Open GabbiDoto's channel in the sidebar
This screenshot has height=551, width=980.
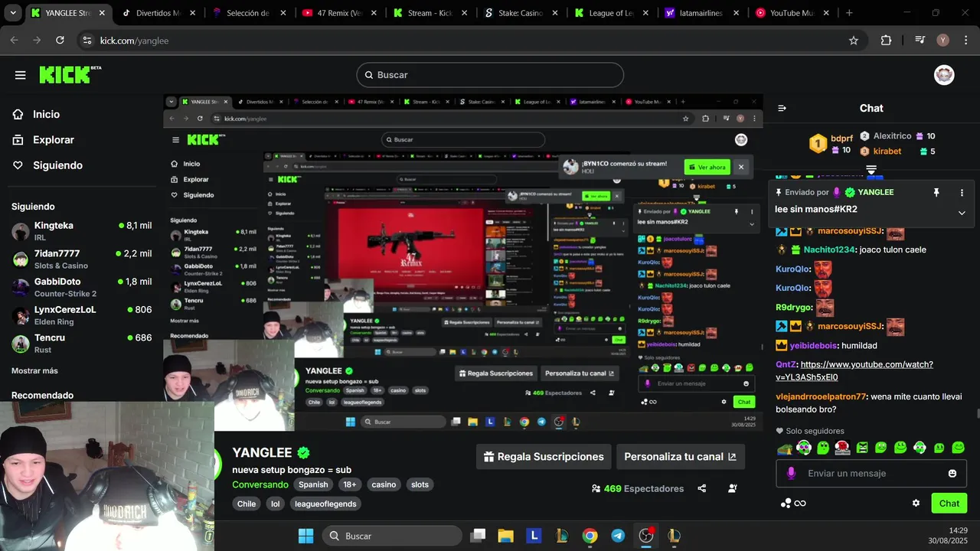coord(81,287)
